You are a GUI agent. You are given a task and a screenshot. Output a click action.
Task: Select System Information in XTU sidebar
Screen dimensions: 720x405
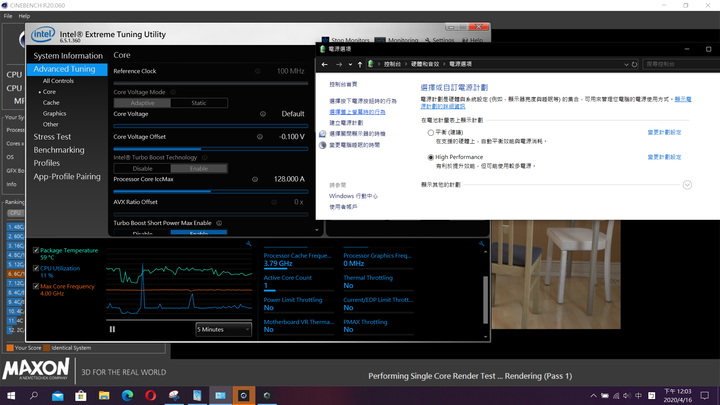pyautogui.click(x=68, y=56)
